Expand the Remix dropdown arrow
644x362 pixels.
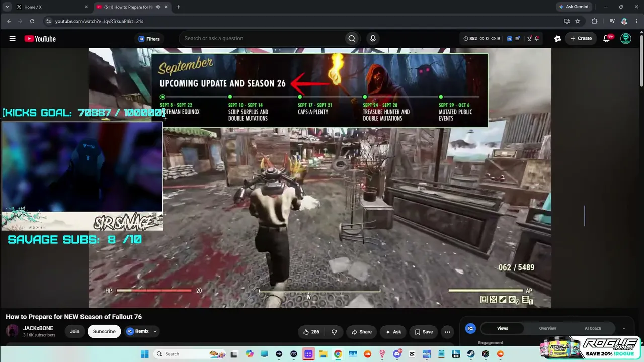(155, 332)
